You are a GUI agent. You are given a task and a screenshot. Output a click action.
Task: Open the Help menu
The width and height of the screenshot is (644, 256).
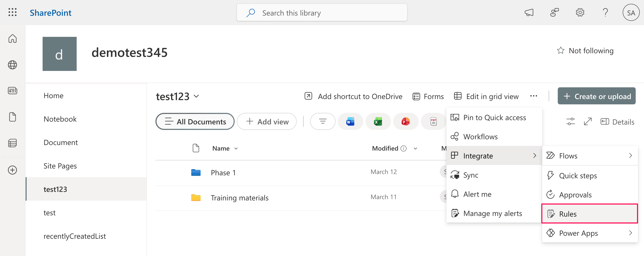[605, 12]
